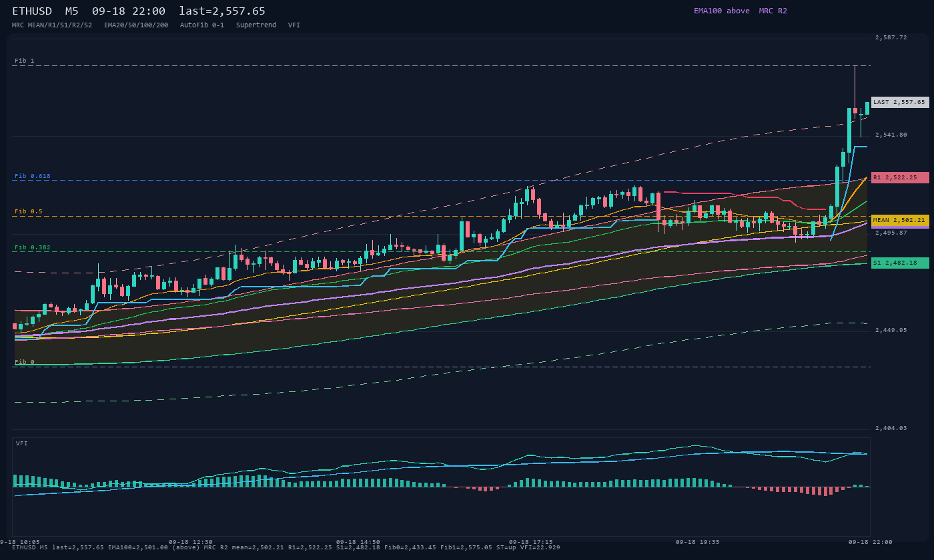
Task: Click the last=2,557.65 text in the title
Action: point(222,11)
